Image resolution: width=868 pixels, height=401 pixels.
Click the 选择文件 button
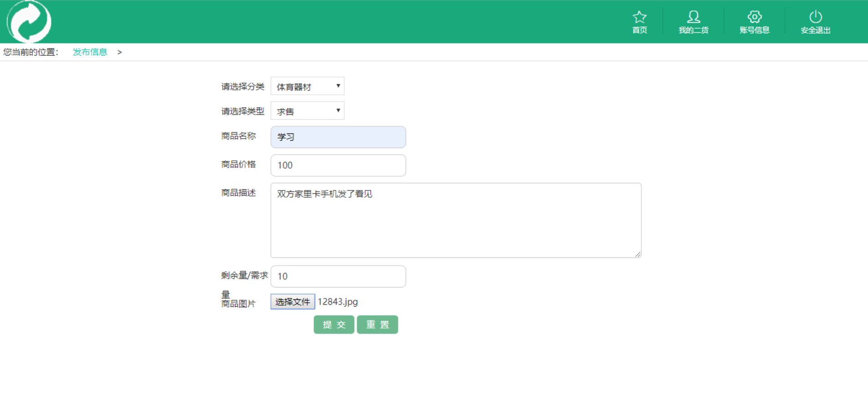click(x=293, y=302)
